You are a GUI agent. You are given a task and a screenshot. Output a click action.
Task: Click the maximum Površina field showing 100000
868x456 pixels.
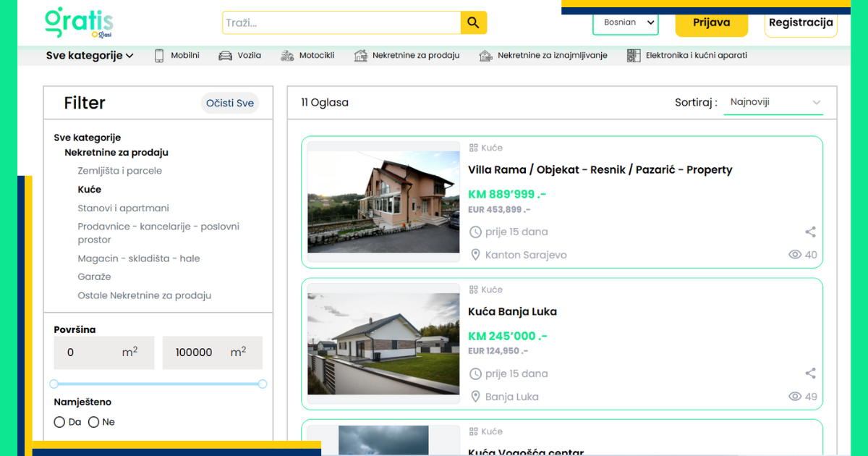(x=212, y=352)
